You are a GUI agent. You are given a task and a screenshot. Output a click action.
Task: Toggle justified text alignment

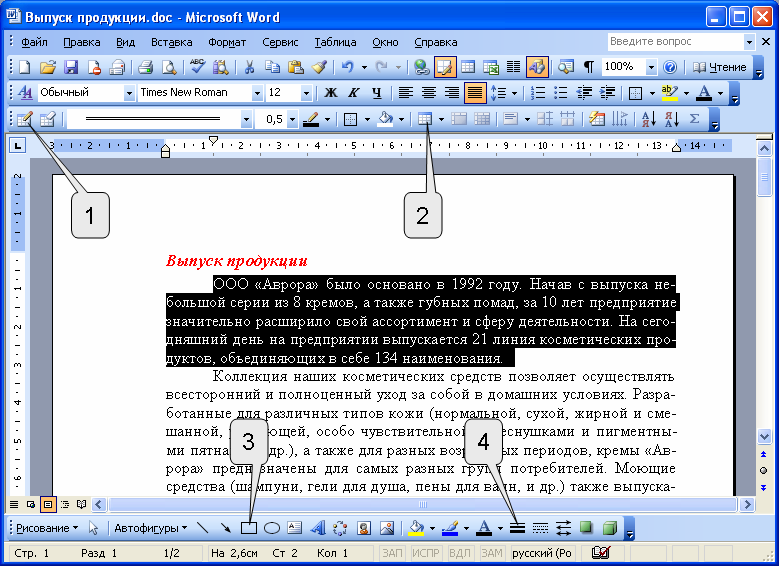(x=475, y=93)
